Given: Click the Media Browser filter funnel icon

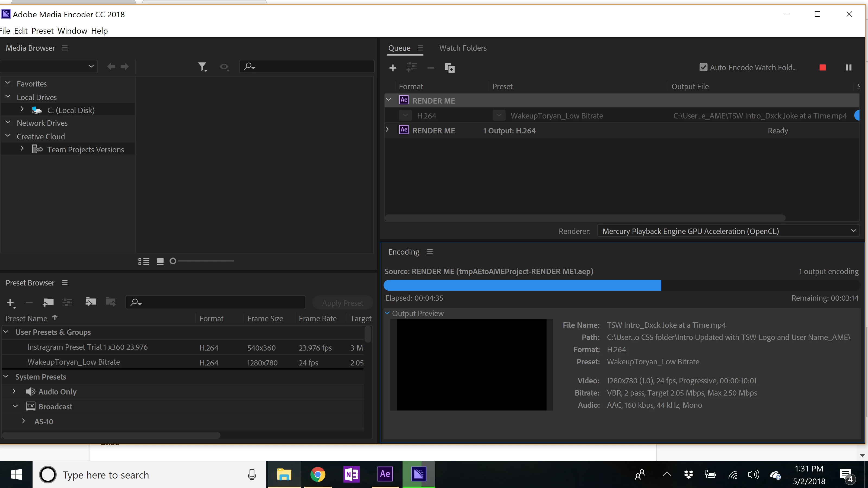Looking at the screenshot, I should [202, 67].
